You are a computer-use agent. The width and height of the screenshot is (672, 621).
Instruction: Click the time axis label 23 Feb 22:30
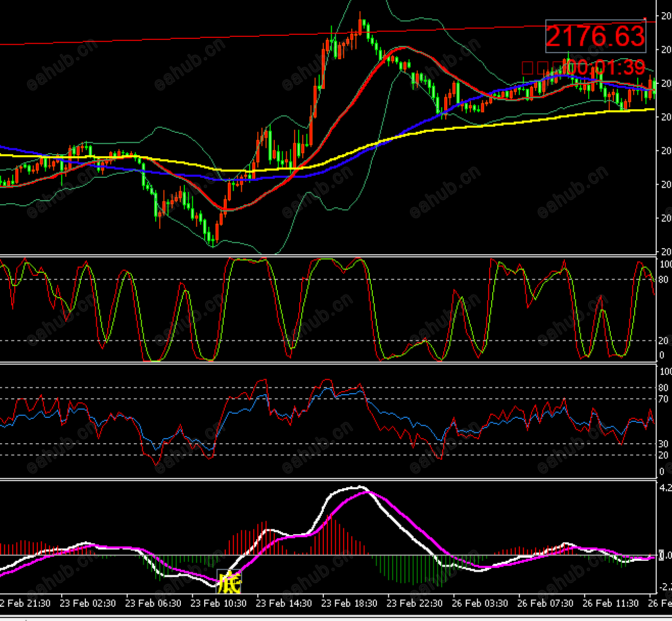click(415, 603)
